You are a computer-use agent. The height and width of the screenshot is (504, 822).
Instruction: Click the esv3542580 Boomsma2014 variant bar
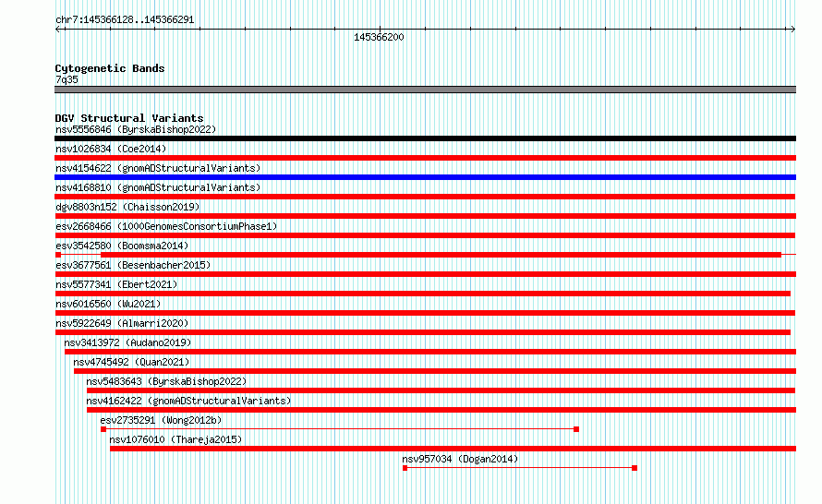click(425, 255)
